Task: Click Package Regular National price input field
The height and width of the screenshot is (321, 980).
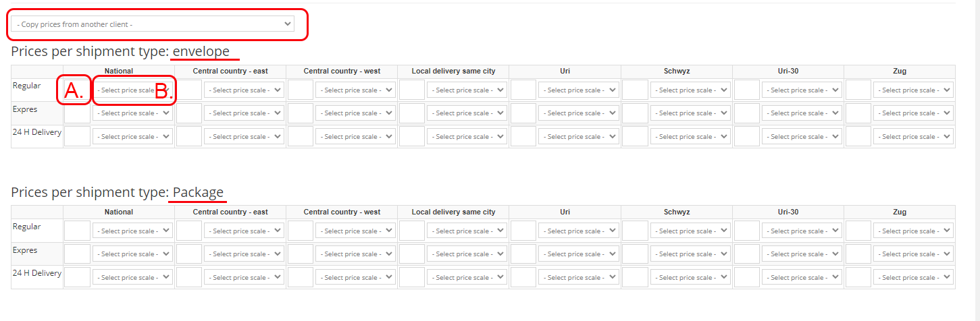Action: tap(77, 231)
